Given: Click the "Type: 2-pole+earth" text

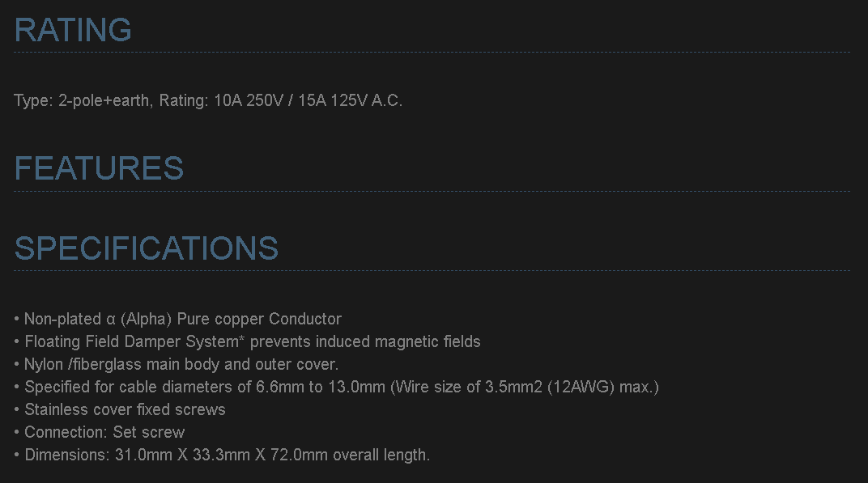Looking at the screenshot, I should [81, 101].
